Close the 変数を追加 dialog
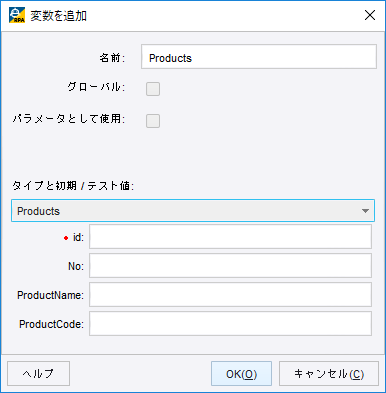This screenshot has width=386, height=393. pos(370,15)
